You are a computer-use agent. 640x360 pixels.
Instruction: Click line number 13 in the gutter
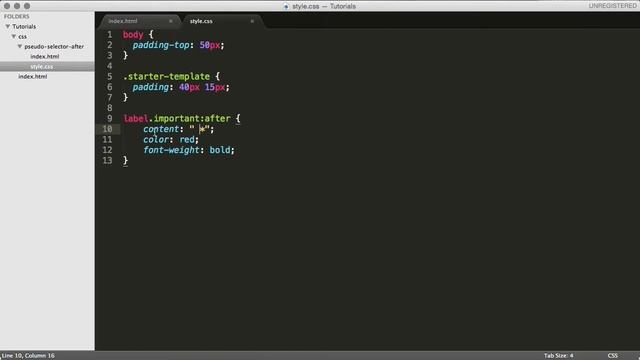(107, 160)
